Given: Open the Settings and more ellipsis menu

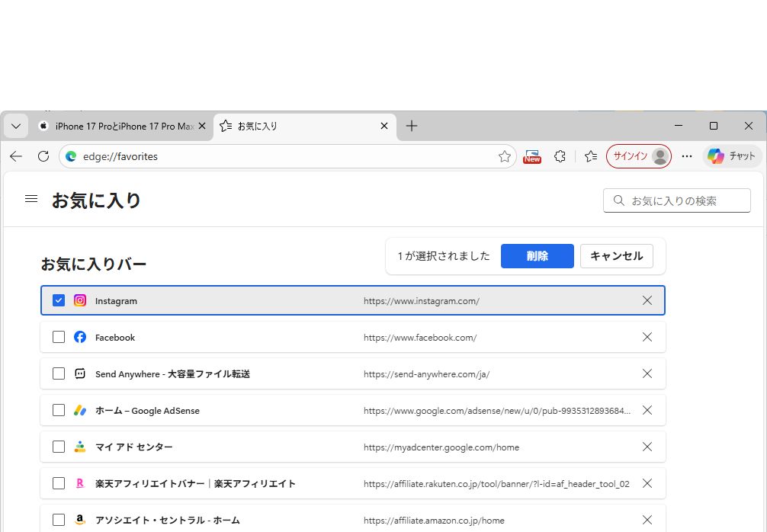Looking at the screenshot, I should coord(687,156).
